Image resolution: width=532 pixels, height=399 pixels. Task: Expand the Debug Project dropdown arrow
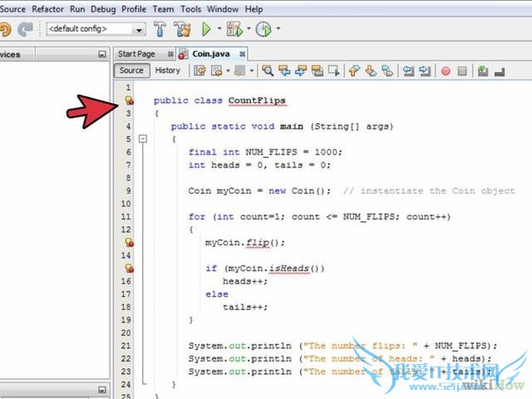(249, 28)
